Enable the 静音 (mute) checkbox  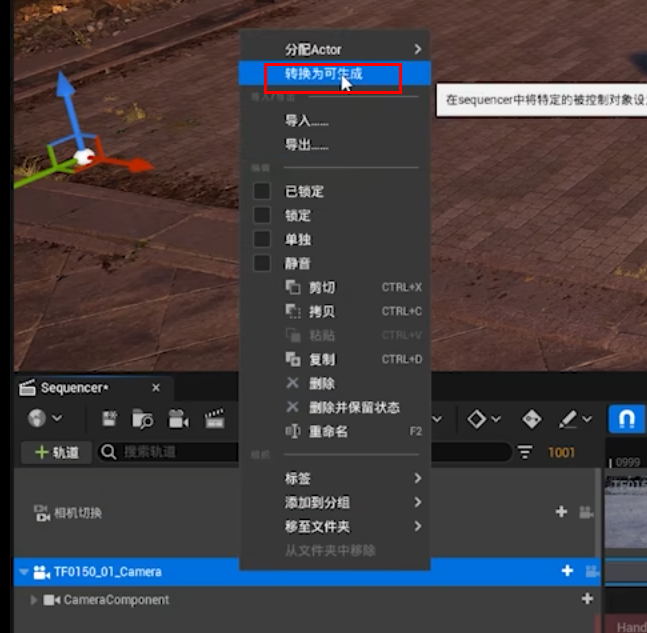tap(262, 263)
